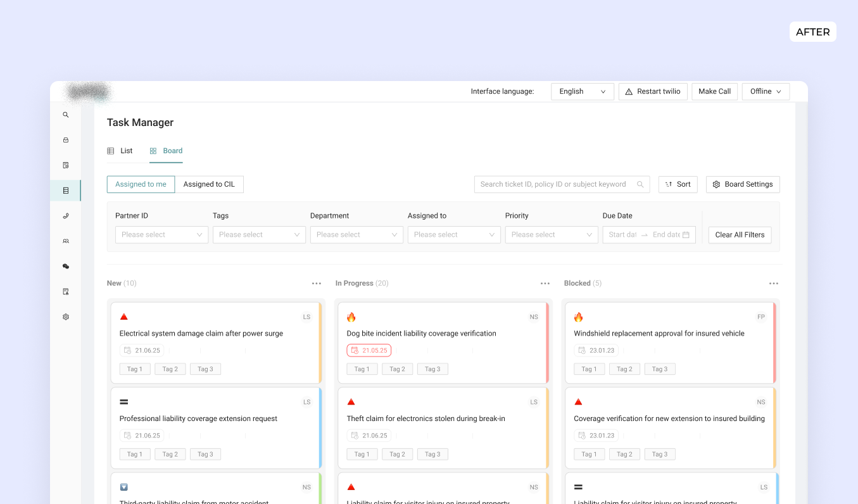Open Board Settings
Viewport: 858px width, 504px height.
743,184
